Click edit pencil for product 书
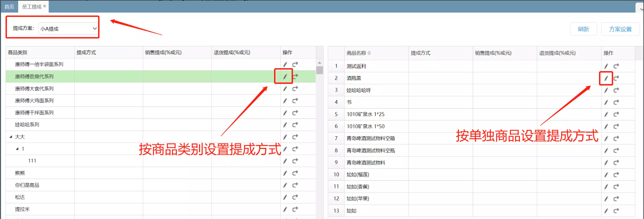 [x=606, y=103]
